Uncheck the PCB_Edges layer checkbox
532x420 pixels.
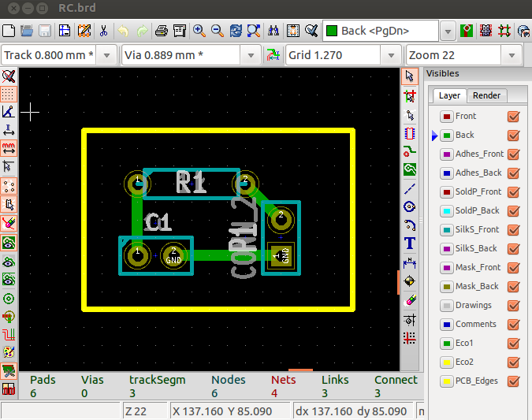514,381
